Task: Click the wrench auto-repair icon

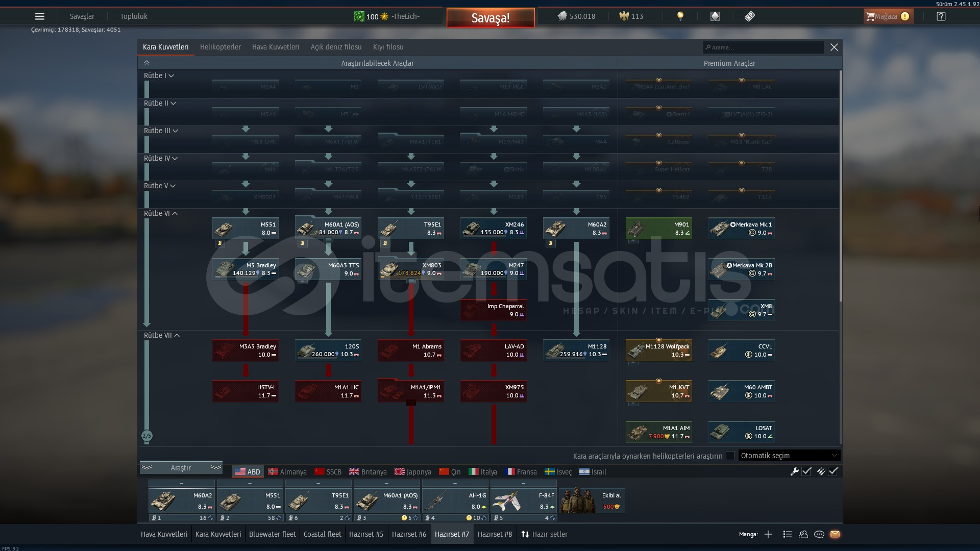Action: coord(794,471)
